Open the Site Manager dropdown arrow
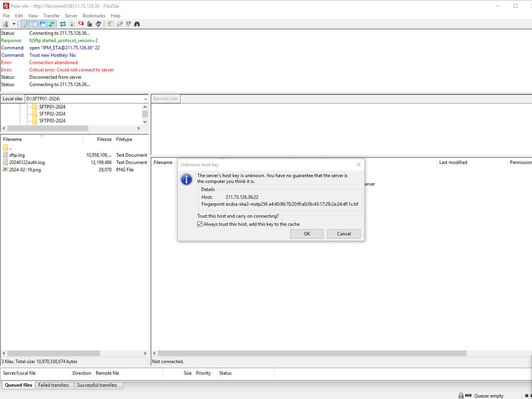 click(14, 24)
